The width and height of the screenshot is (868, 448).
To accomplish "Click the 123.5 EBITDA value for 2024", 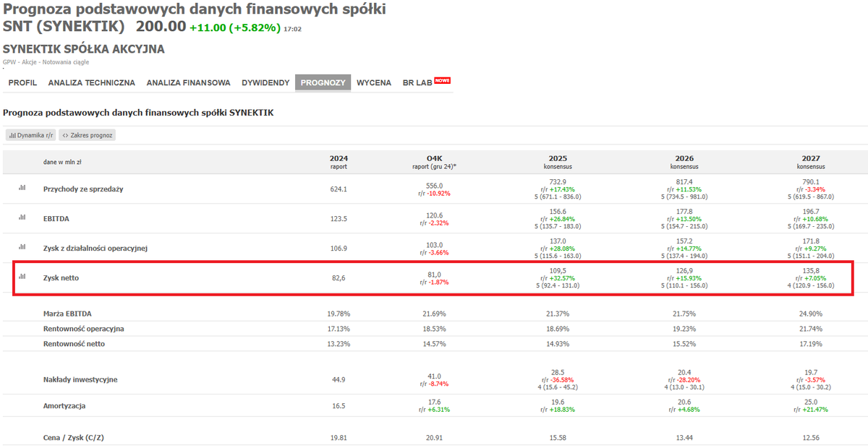I will point(339,219).
